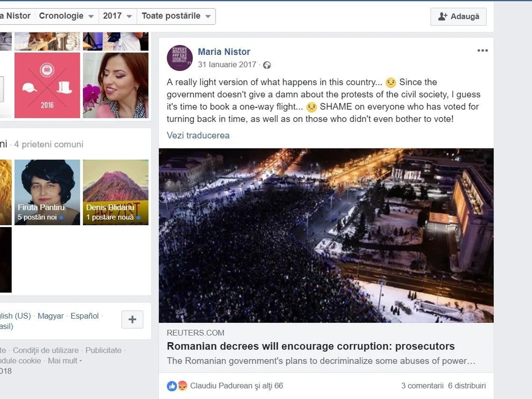Expand the Cronologie dropdown
532x399 pixels.
point(66,16)
